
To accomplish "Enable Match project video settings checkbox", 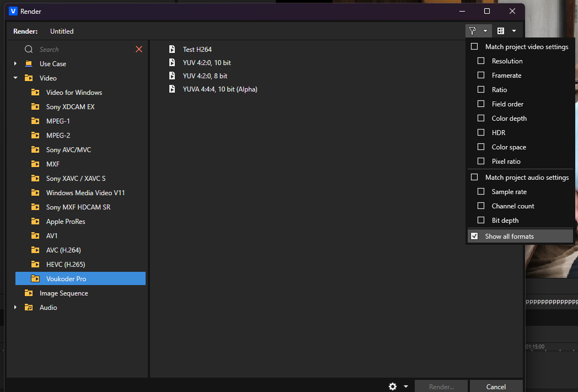I will 474,46.
